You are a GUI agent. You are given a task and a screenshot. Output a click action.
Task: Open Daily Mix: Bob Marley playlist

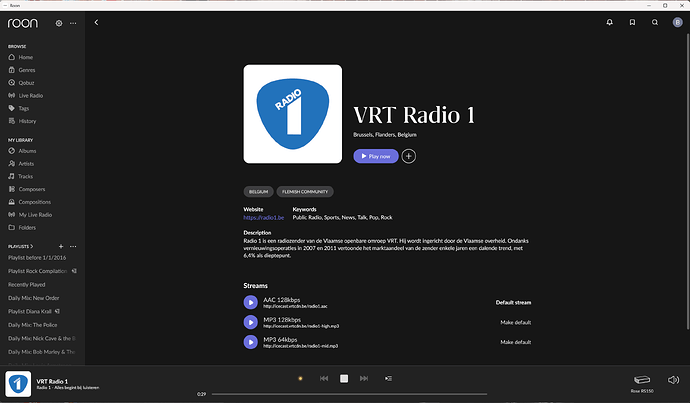click(42, 352)
